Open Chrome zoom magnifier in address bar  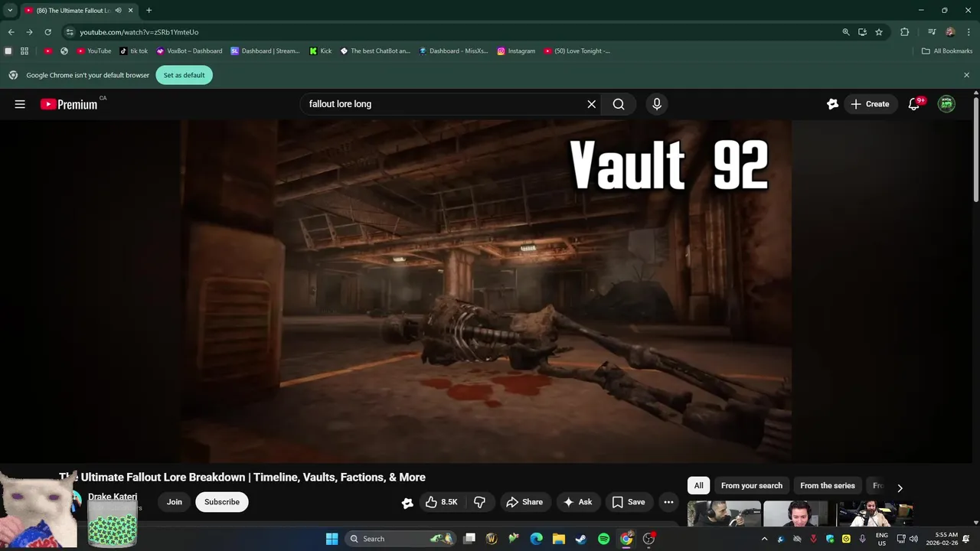pos(845,32)
